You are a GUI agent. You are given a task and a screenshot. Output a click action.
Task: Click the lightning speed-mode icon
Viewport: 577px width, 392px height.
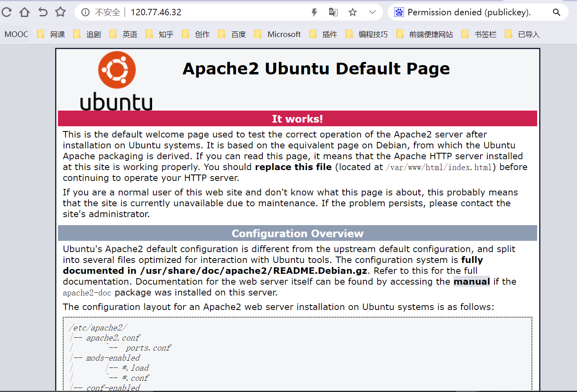tap(314, 12)
